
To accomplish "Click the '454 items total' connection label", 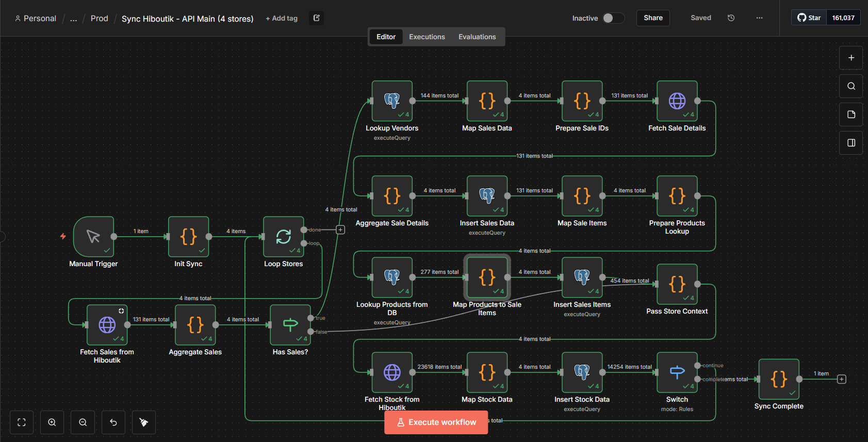I will coord(629,281).
